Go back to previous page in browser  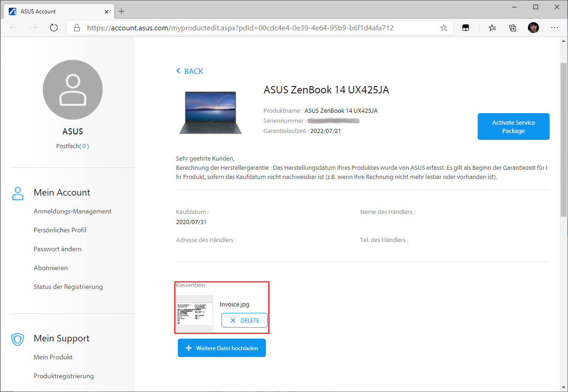point(13,28)
